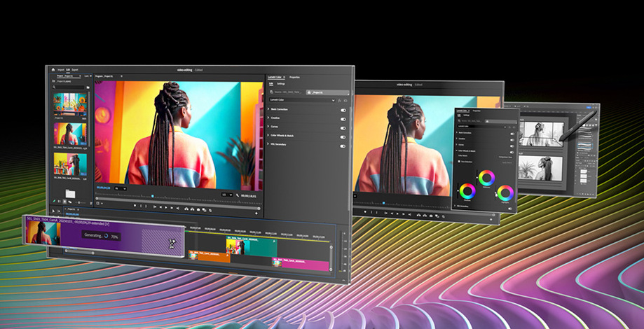Select the bottom storyboard image in Photoshop window
The width and height of the screenshot is (644, 329).
(540, 168)
